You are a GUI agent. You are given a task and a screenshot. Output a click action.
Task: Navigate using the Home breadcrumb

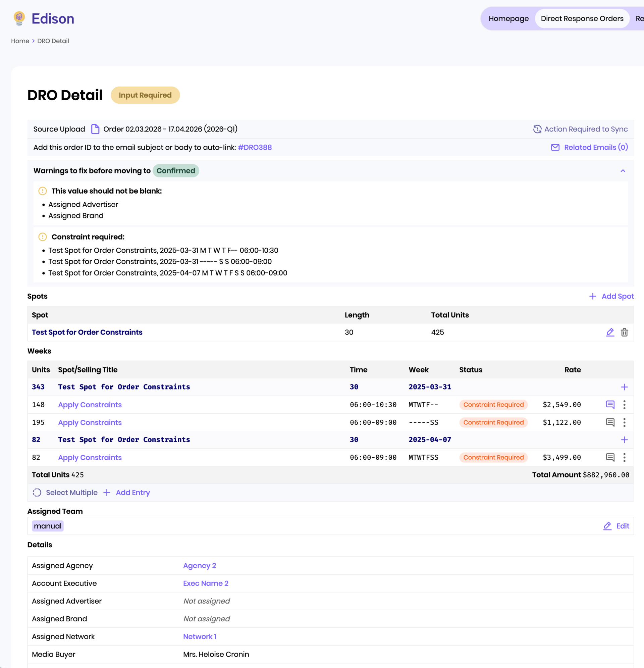20,41
